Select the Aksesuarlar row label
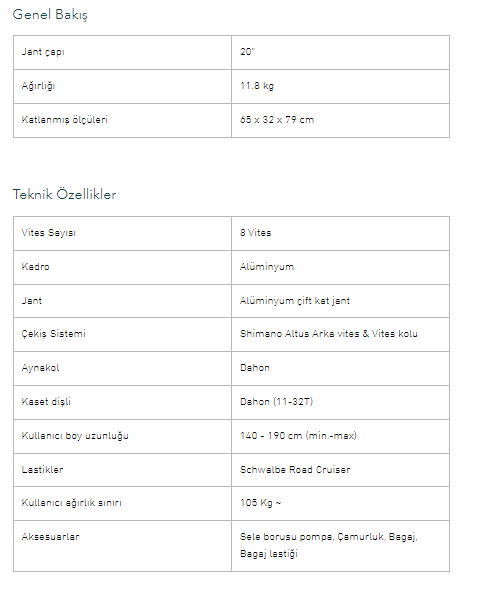Image resolution: width=477 pixels, height=592 pixels. click(50, 537)
